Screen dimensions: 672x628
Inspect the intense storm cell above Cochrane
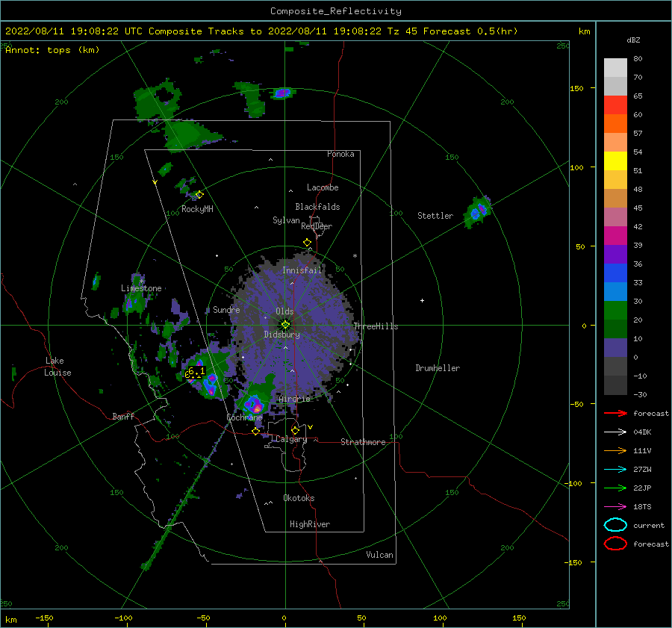[x=253, y=404]
